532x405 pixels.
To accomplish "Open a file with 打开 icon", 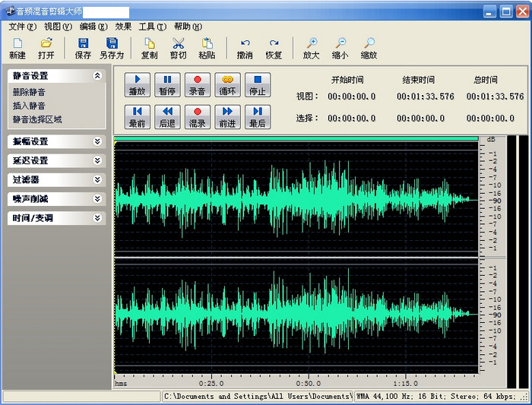I will tap(46, 48).
